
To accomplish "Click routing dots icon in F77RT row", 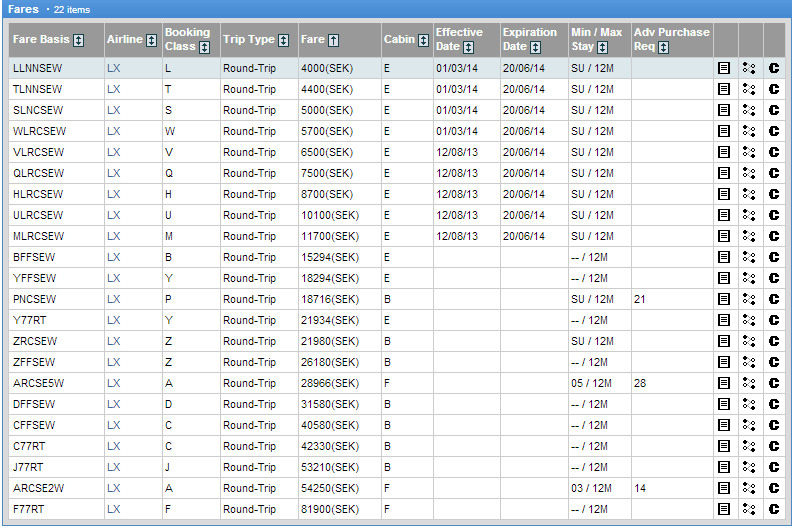I will (748, 509).
